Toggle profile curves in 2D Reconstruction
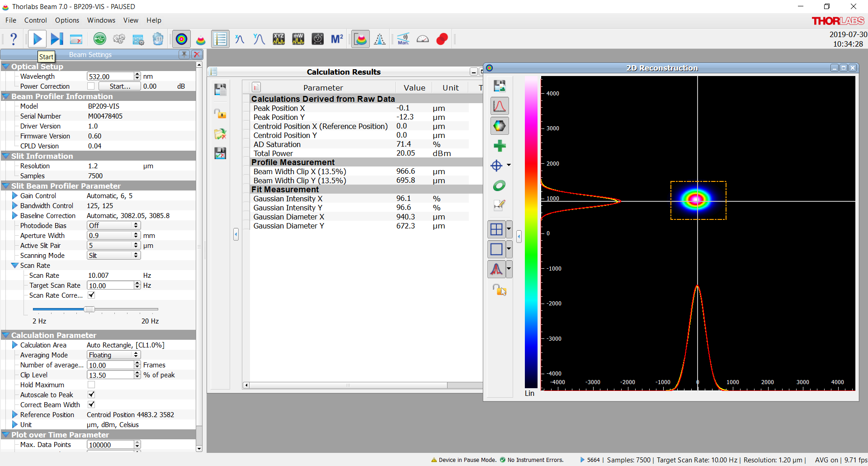 tap(500, 106)
